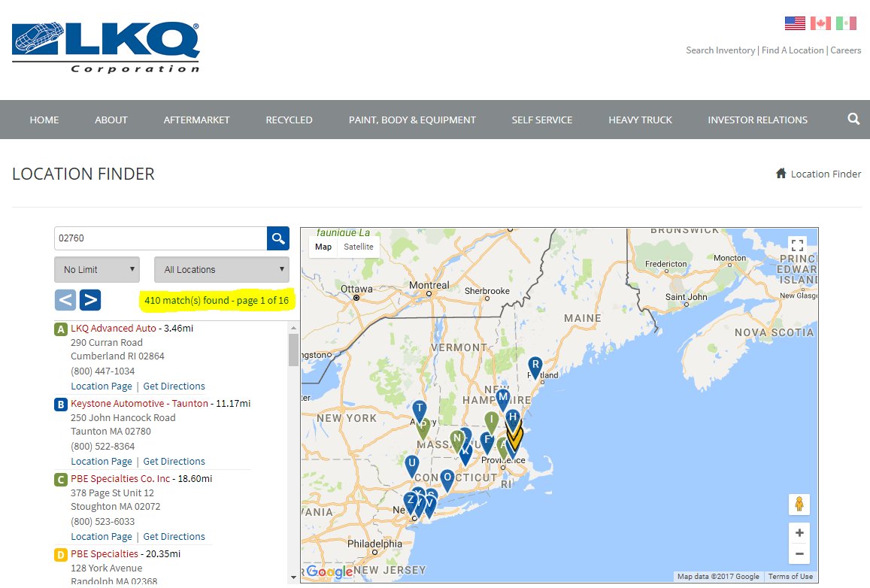The height and width of the screenshot is (588, 870).
Task: Click map marker F in Massachusetts
Action: [487, 442]
